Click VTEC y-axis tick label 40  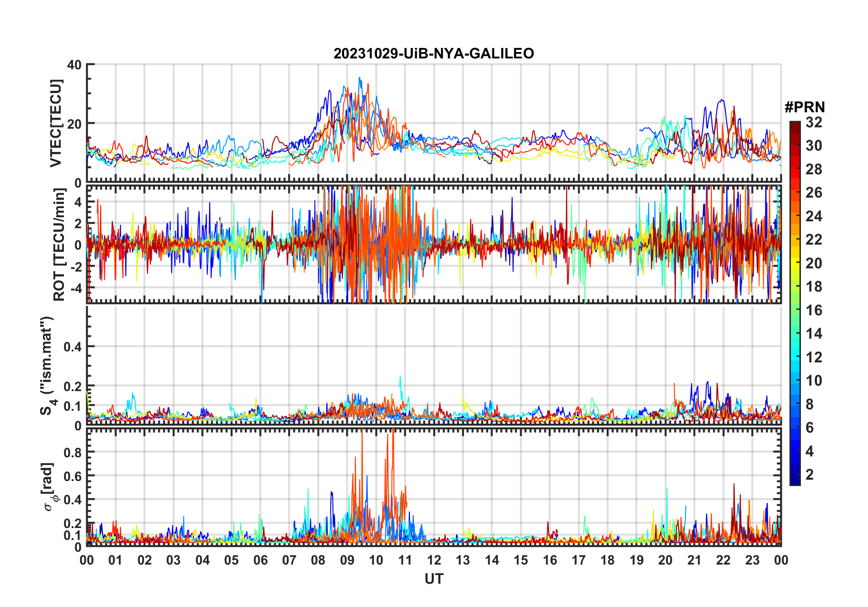[75, 65]
